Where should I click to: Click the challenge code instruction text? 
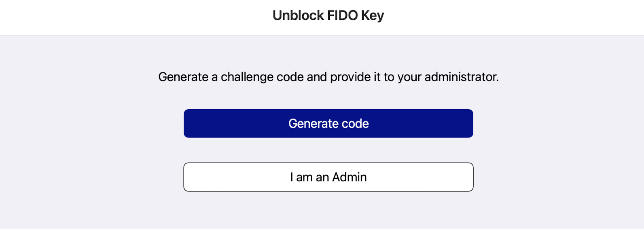(328, 77)
